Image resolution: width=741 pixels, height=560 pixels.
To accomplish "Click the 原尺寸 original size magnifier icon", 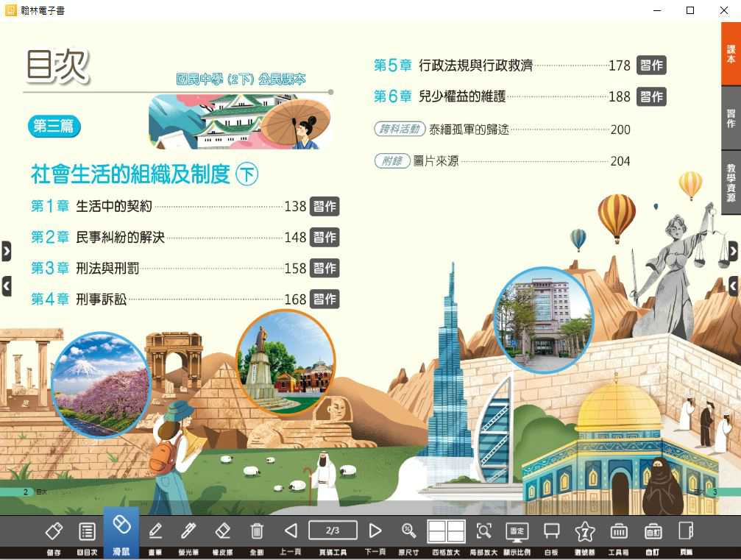I will [409, 531].
